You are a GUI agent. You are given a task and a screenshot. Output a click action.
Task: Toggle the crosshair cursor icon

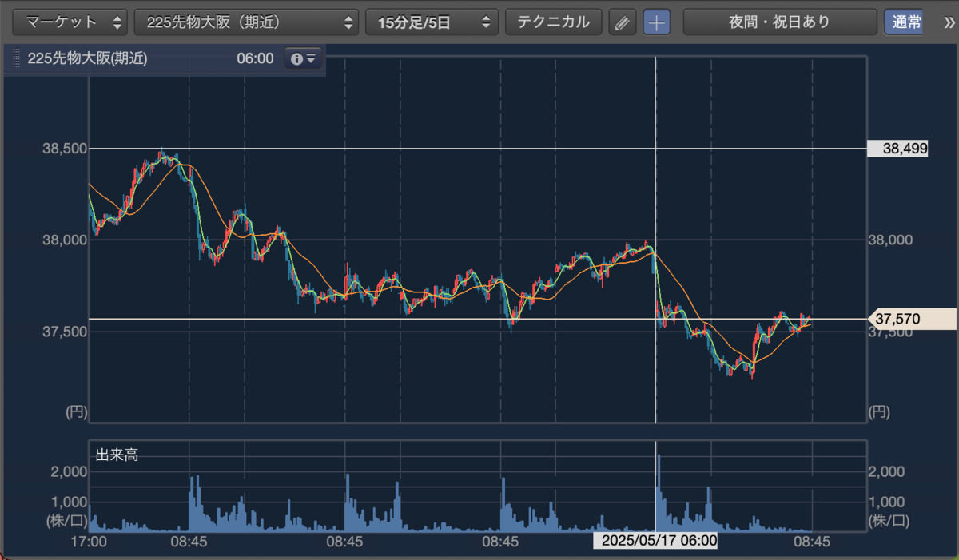(x=657, y=22)
